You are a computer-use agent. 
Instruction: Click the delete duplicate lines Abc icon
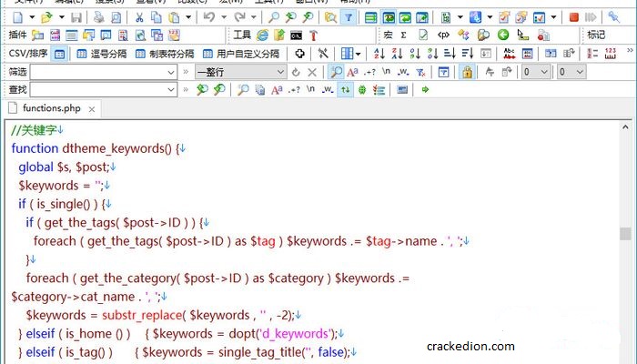coord(509,53)
